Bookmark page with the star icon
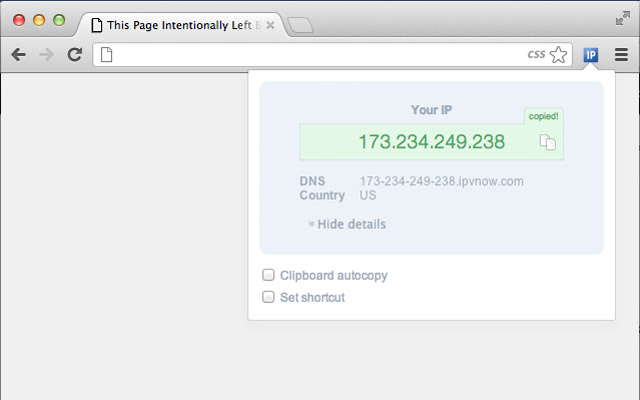 click(x=558, y=54)
